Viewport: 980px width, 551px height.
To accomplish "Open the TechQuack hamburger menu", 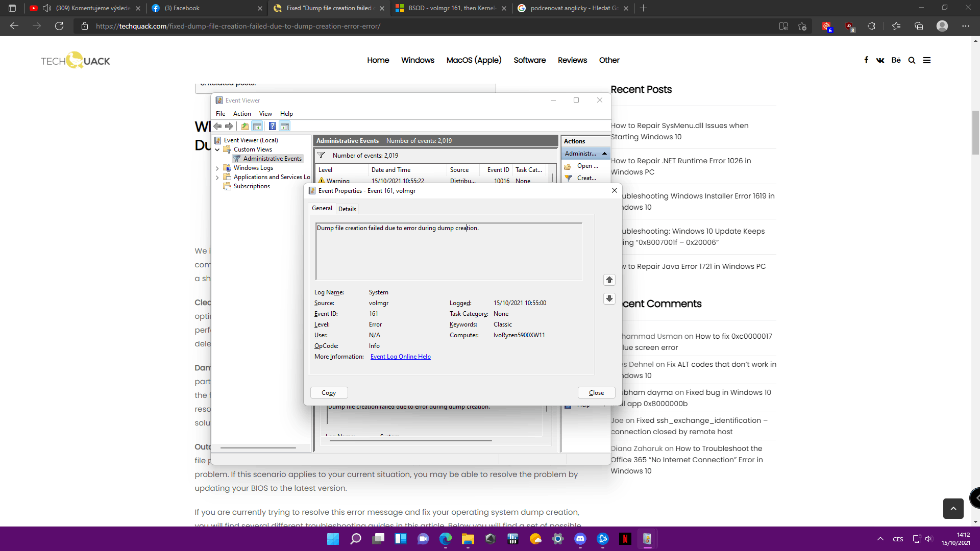I will (x=927, y=60).
